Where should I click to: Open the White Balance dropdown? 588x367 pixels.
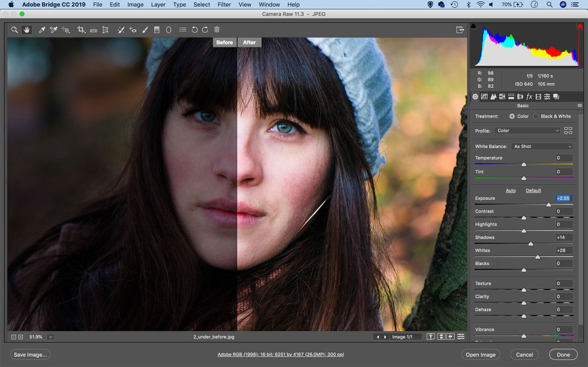(x=541, y=146)
